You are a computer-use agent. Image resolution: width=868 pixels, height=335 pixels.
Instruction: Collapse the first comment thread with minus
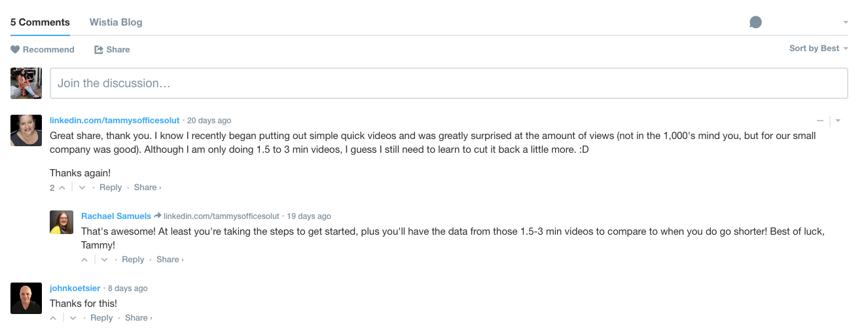click(820, 121)
